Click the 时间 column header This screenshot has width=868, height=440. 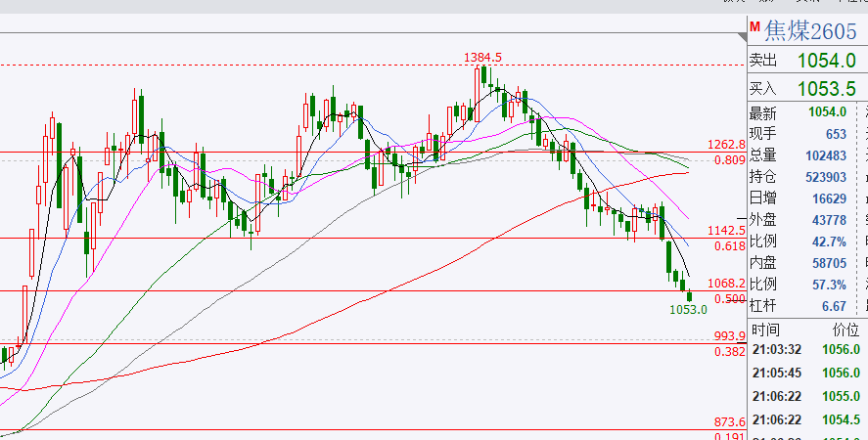[x=765, y=330]
